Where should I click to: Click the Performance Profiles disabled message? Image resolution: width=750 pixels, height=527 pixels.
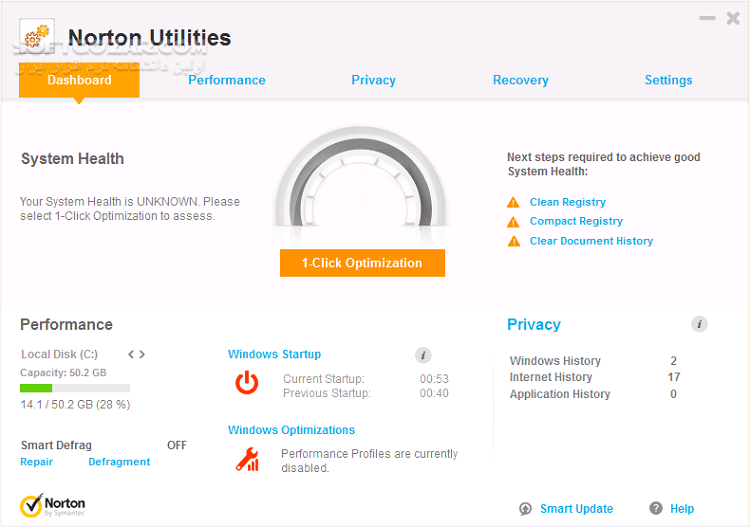pyautogui.click(x=369, y=461)
